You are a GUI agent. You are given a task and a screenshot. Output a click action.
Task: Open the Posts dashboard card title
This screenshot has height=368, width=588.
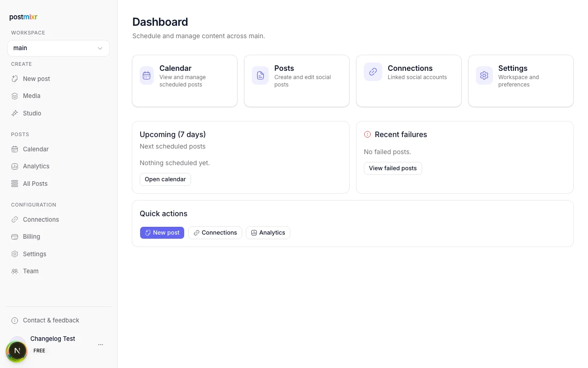[x=284, y=68]
